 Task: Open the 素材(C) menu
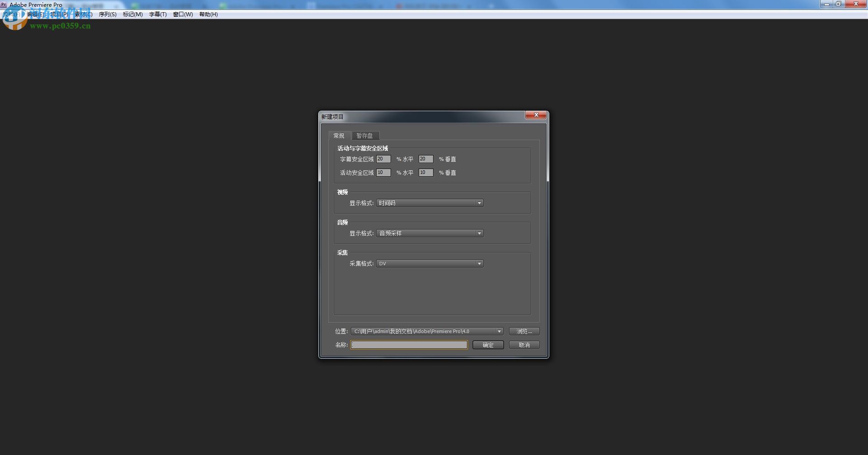coord(83,14)
